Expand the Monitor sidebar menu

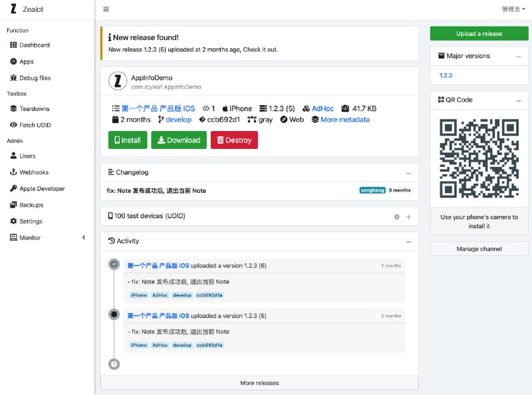pyautogui.click(x=47, y=237)
